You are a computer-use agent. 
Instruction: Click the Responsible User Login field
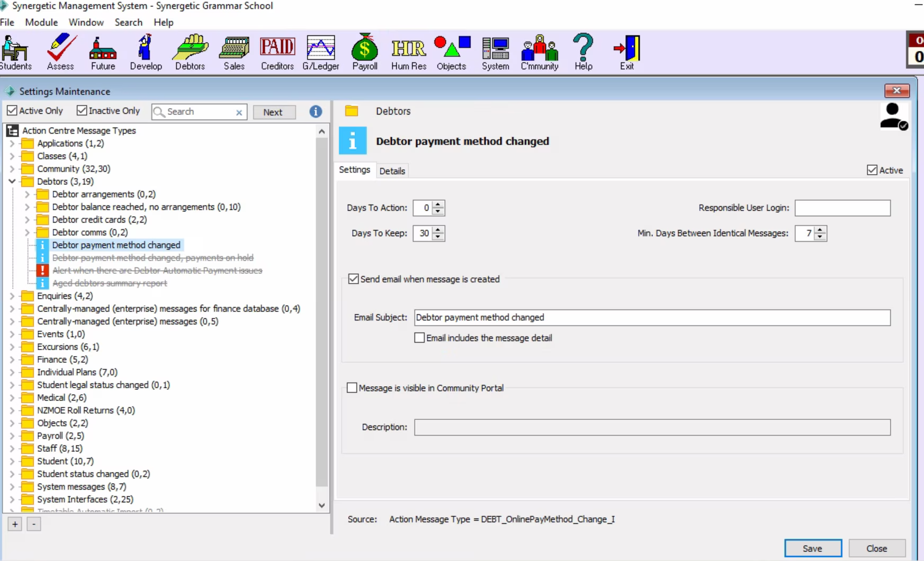point(842,208)
